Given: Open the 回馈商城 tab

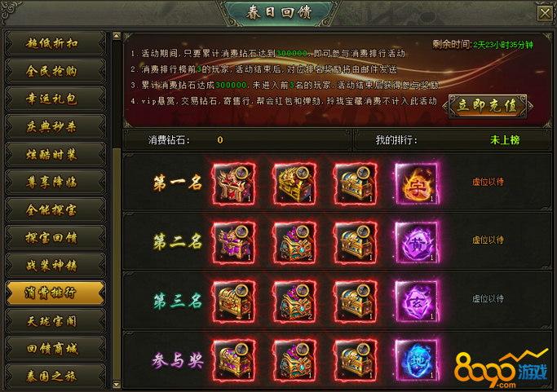Looking at the screenshot, I should point(55,349).
